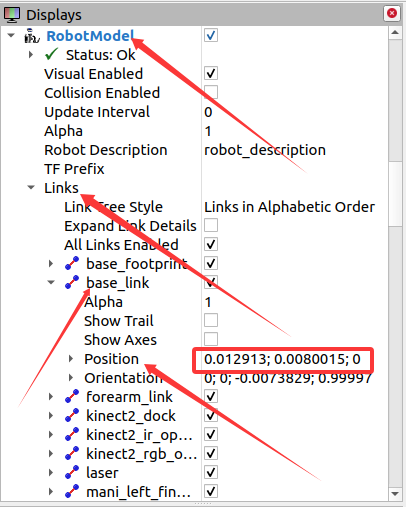Click the base_link link icon
Image resolution: width=406 pixels, height=507 pixels.
[x=72, y=282]
